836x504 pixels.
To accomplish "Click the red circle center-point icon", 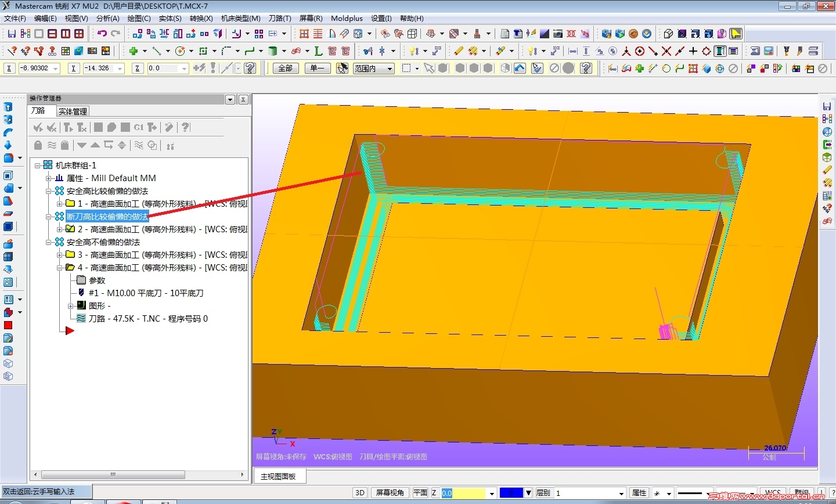I will coord(640,51).
